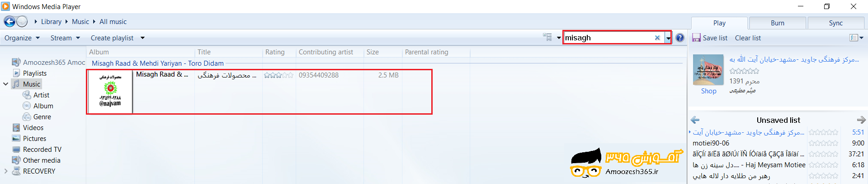Set star rating for Misagh Raad track
Viewport: 868px width, 184px height.
point(278,75)
